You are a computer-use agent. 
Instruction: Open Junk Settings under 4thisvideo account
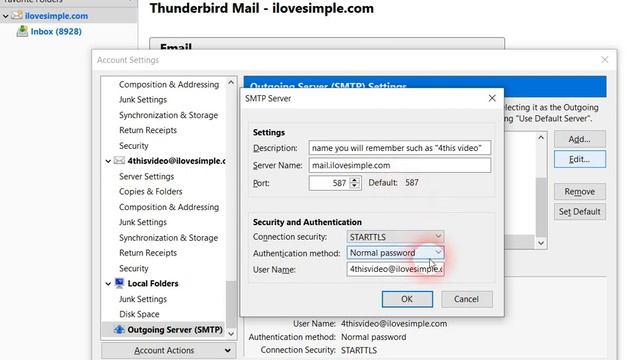tap(143, 222)
